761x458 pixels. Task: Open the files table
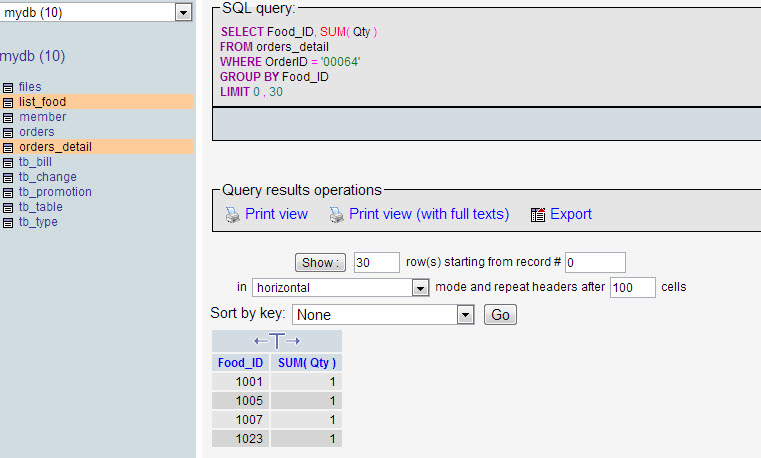tap(30, 87)
